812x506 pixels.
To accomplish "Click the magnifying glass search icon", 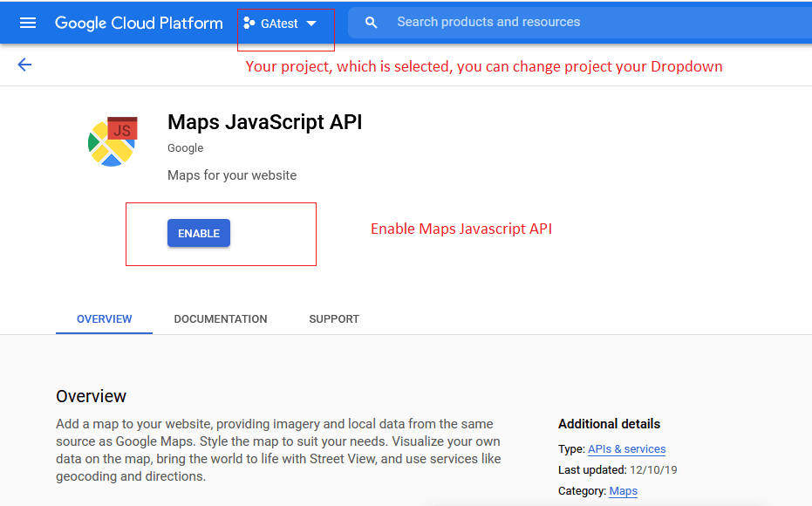I will 372,23.
